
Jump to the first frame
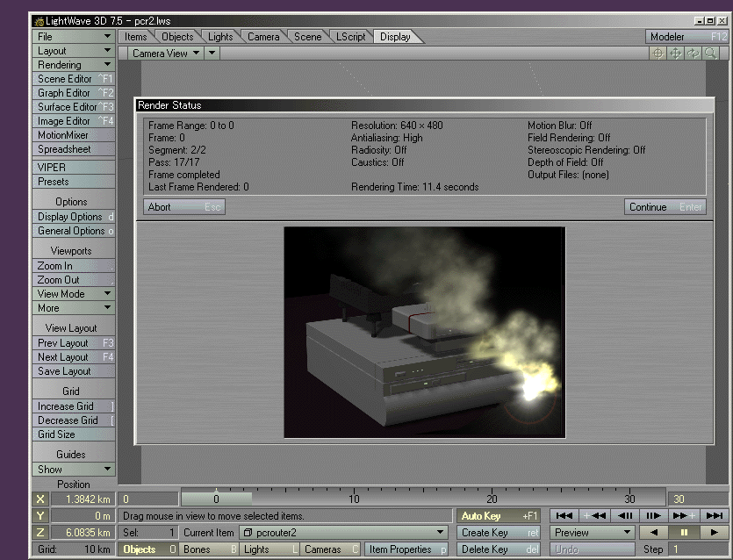click(564, 516)
